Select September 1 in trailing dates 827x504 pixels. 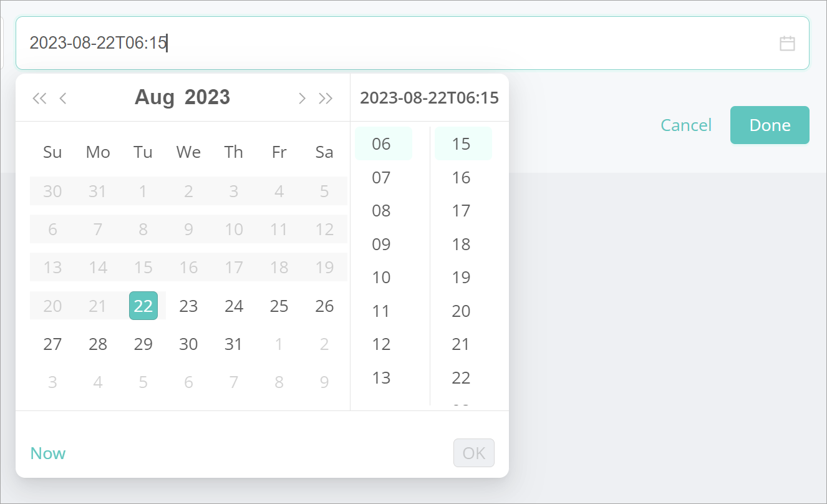[x=279, y=344]
